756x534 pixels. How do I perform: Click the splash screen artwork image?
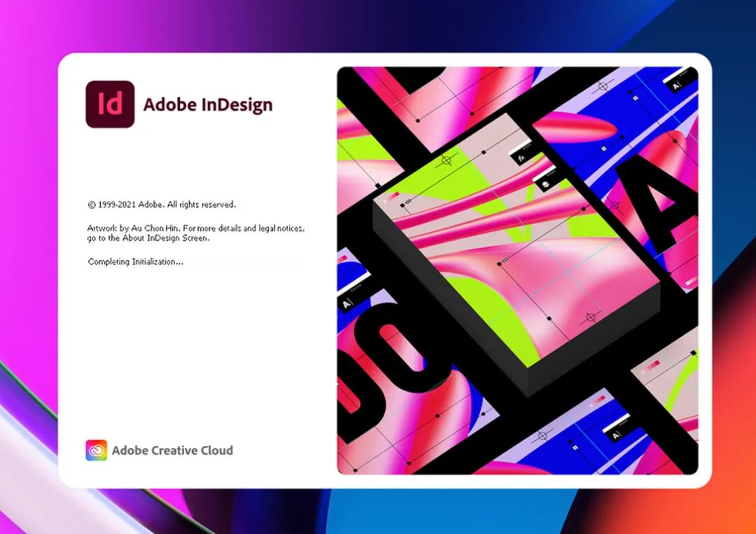coord(517,270)
